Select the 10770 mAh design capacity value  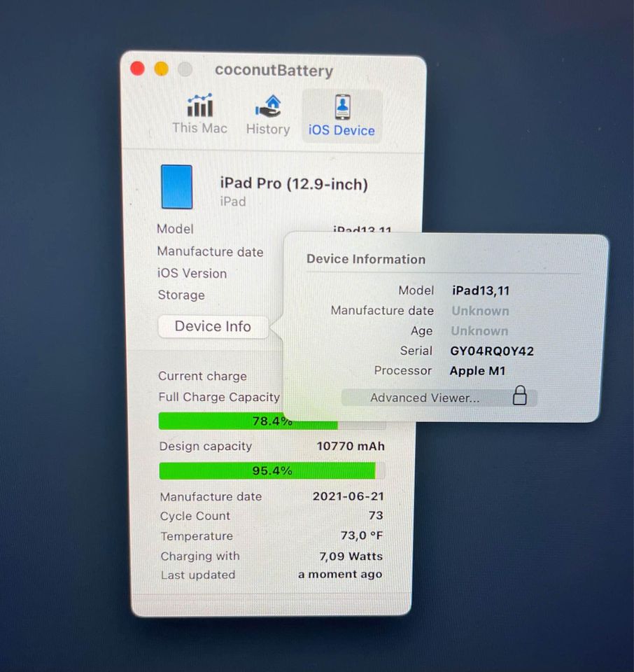pyautogui.click(x=351, y=446)
